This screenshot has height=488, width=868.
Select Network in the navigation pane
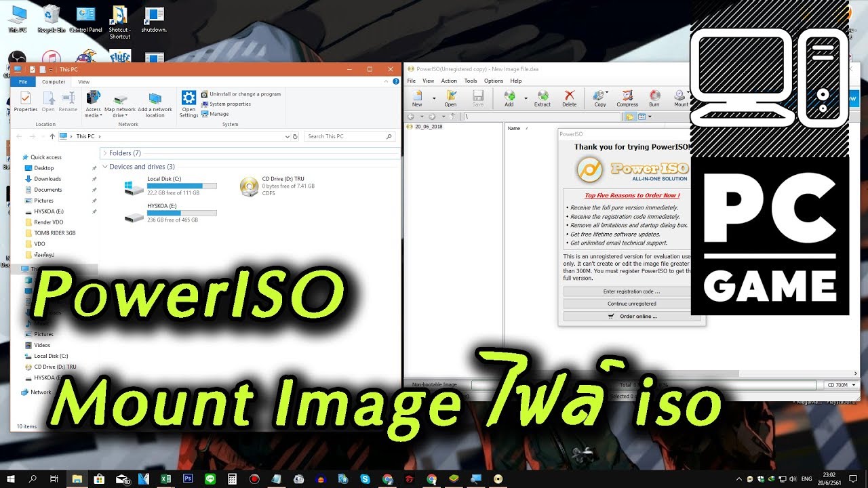tap(41, 392)
